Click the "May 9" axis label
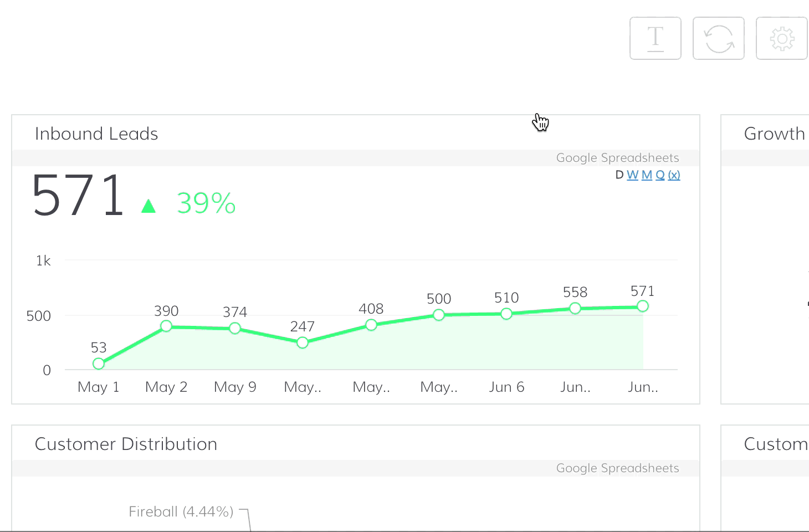 click(235, 387)
